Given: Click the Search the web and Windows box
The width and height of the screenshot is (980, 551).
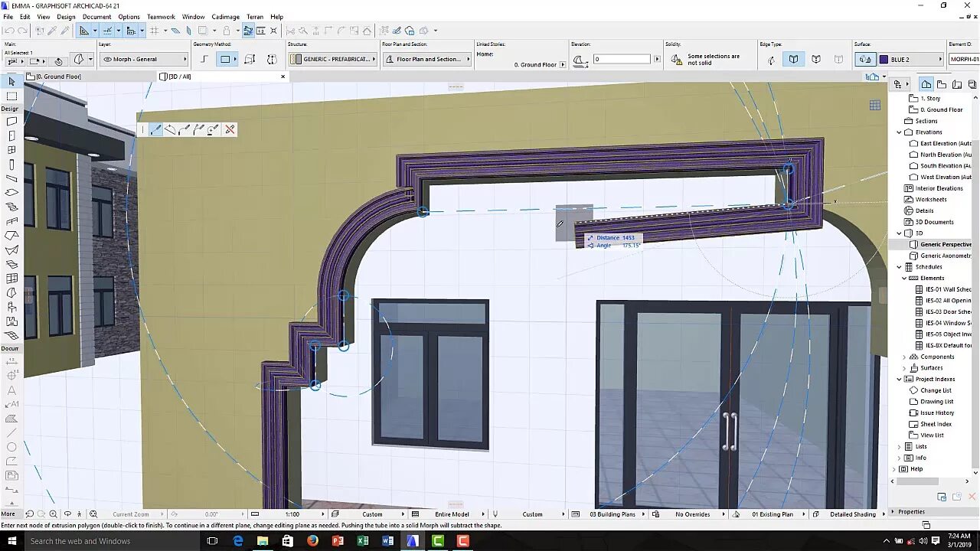Looking at the screenshot, I should (113, 541).
